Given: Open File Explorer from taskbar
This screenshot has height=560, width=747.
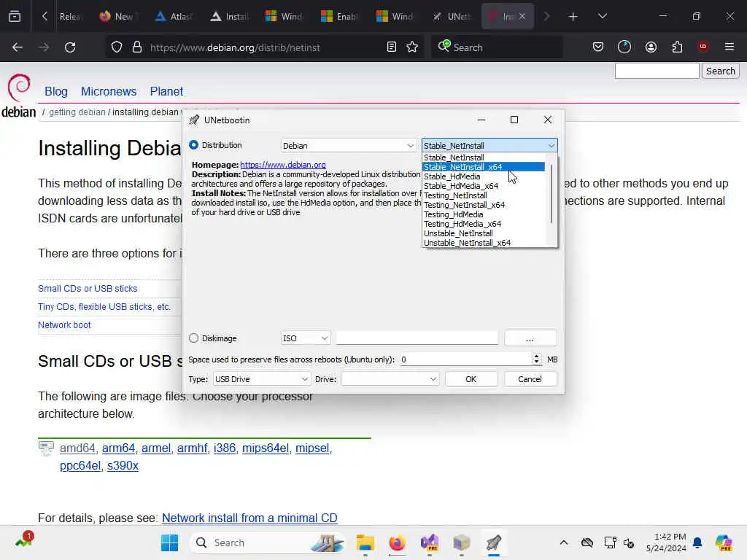Looking at the screenshot, I should click(x=365, y=542).
